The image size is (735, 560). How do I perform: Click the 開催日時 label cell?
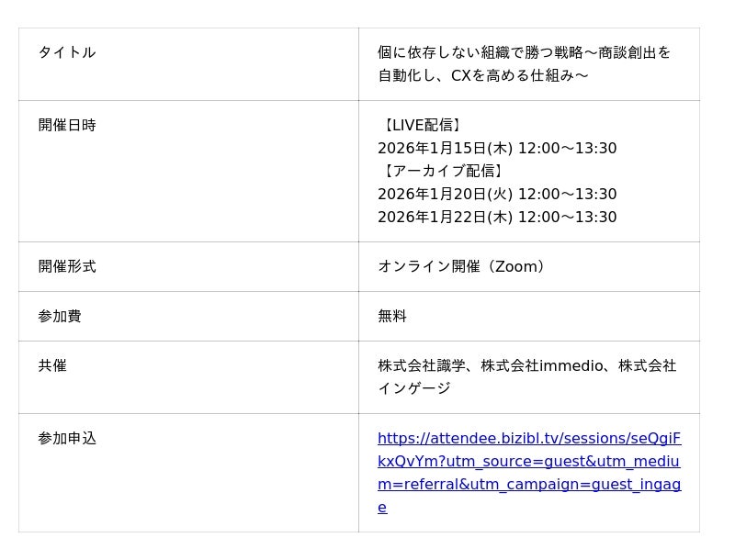(x=67, y=125)
